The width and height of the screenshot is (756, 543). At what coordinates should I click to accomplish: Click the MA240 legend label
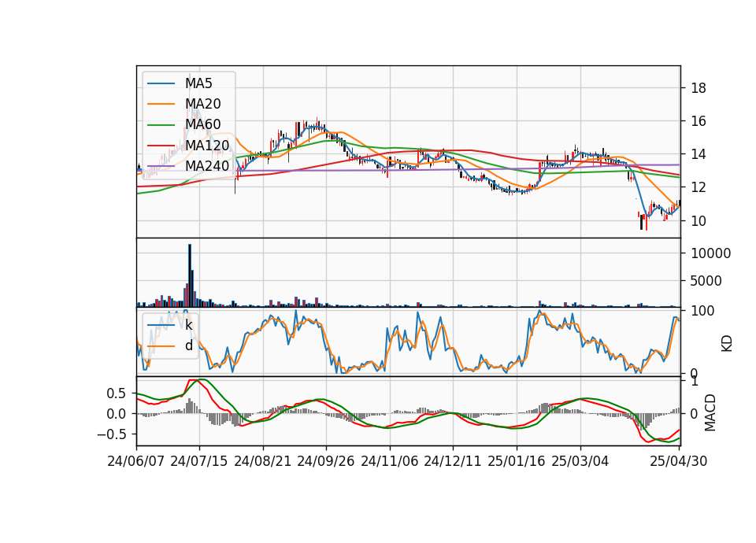point(207,166)
